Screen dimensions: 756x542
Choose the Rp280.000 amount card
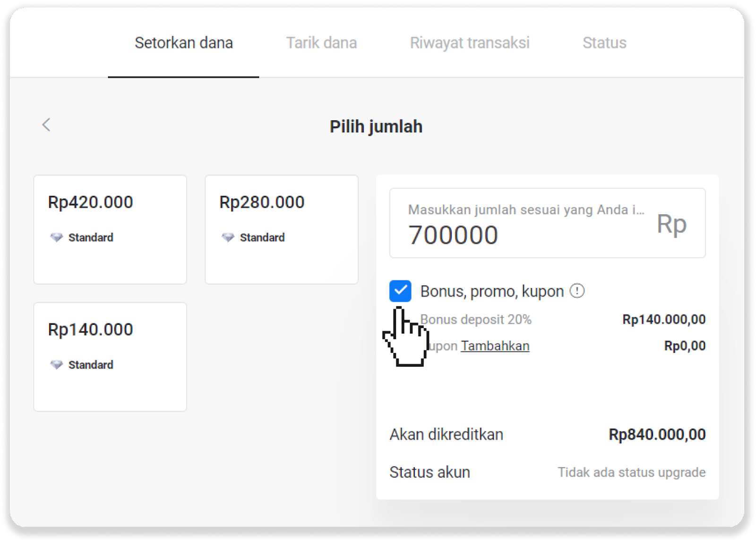click(x=282, y=229)
